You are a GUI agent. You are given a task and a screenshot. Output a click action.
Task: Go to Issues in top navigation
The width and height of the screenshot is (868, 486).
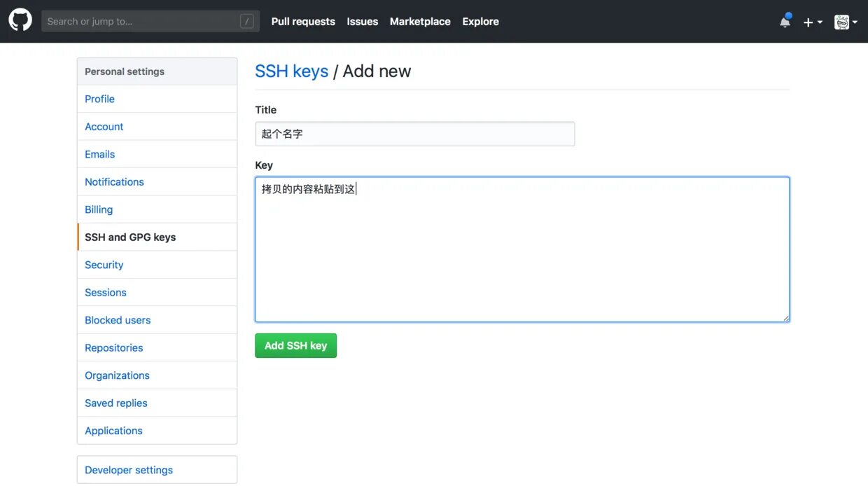[362, 22]
